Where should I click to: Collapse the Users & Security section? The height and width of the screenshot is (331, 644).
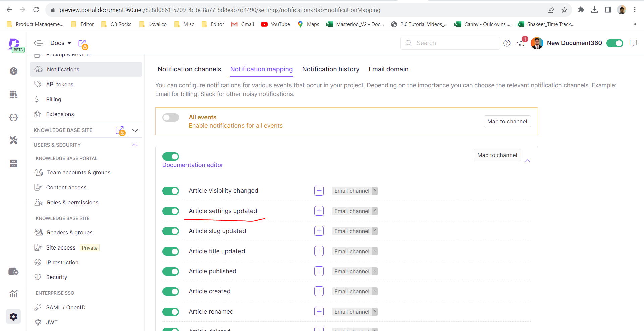click(x=135, y=145)
